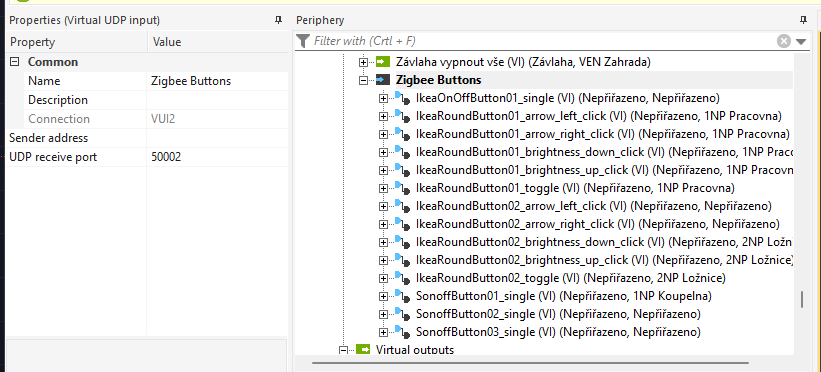Expand the IkeaRoundButton01_brightness_down_click node
This screenshot has width=821, height=372.
pos(383,152)
